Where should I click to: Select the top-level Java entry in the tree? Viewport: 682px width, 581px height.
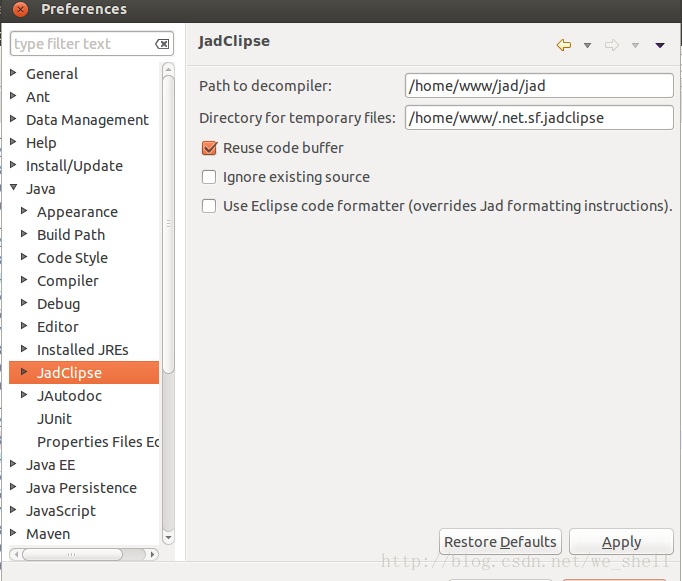[40, 189]
